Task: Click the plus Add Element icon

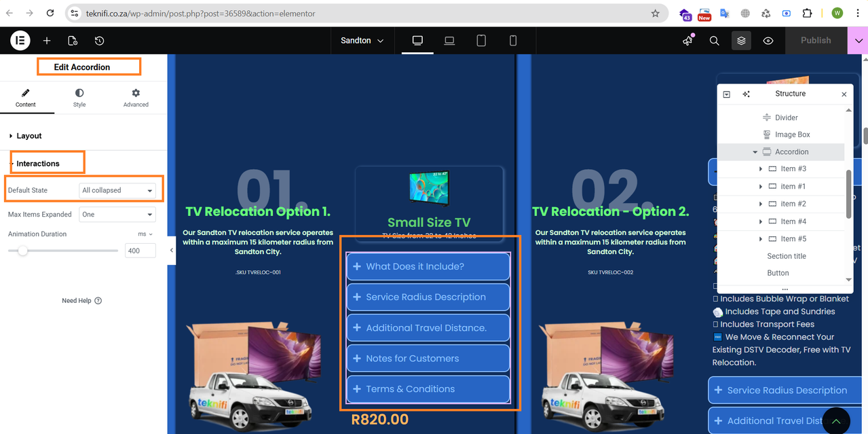Action: coord(47,41)
